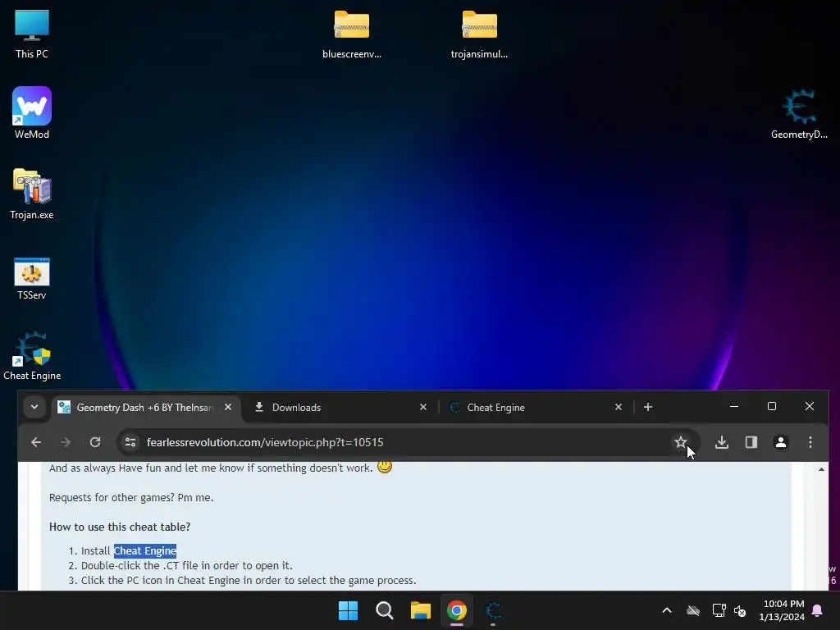Image resolution: width=840 pixels, height=630 pixels.
Task: Open a new Chrome tab
Action: (648, 407)
